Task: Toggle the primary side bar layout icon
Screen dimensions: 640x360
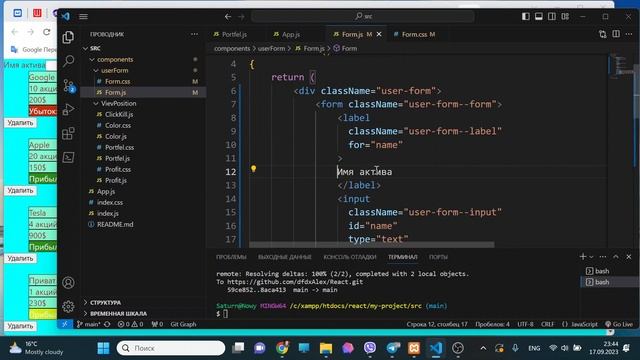Action: [526, 16]
